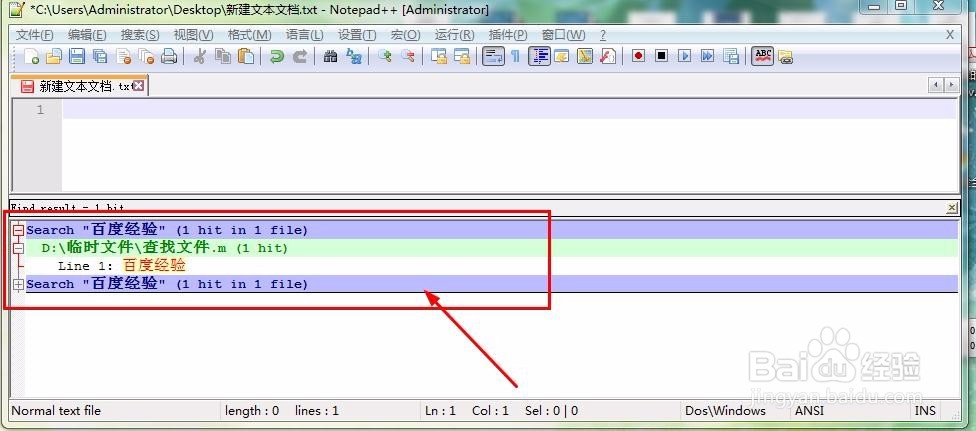Undo with the green arrow icon
Viewport: 976px width, 431px height.
[x=276, y=57]
